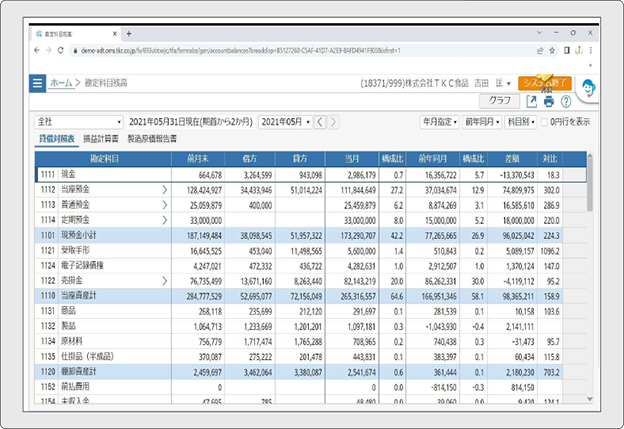Select the 1124 電子記録債権 row
This screenshot has height=429, width=624.
(x=310, y=266)
